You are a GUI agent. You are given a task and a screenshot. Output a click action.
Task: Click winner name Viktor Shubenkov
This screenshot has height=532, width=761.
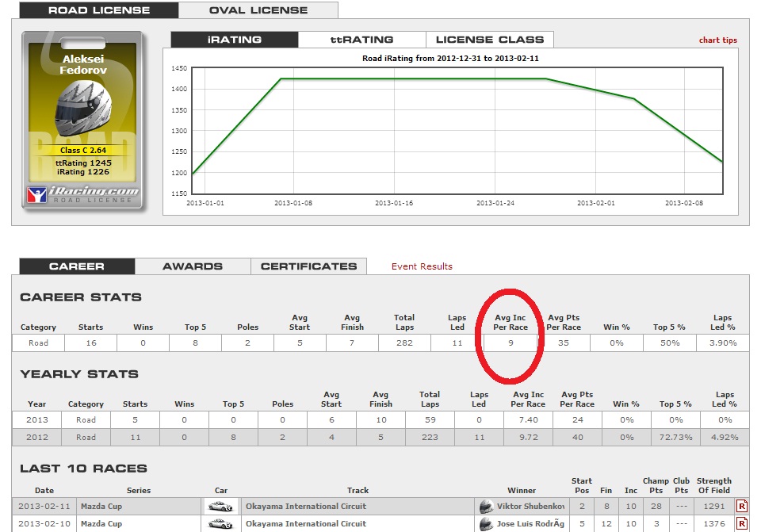[530, 506]
